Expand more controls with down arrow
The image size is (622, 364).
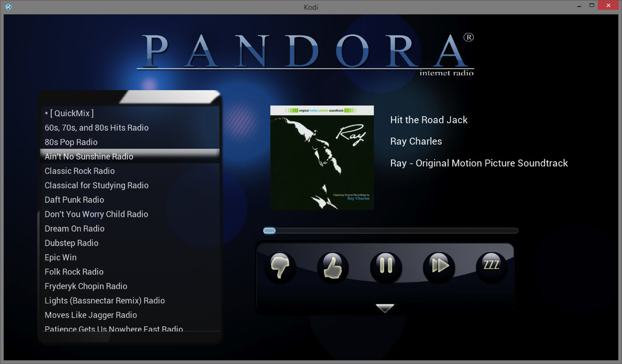point(385,308)
